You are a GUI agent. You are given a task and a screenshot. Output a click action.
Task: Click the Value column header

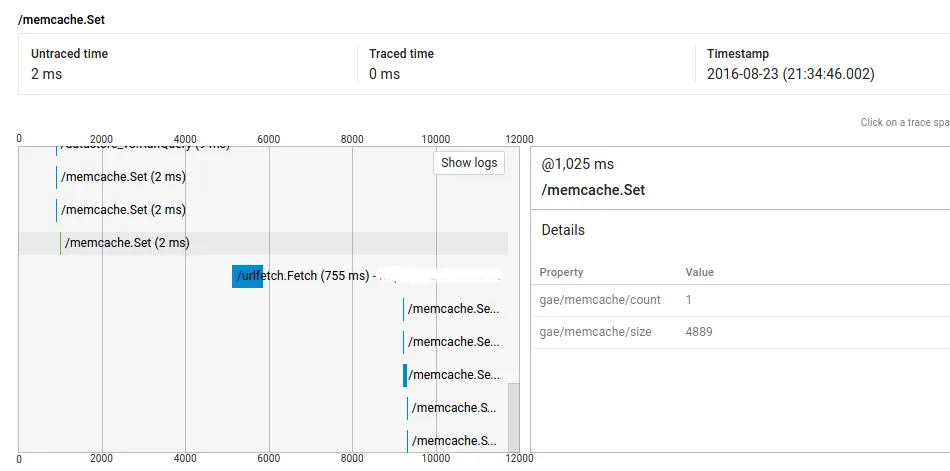700,272
